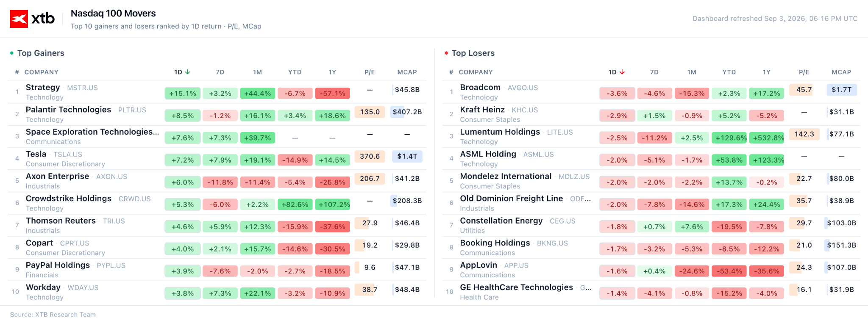Sort gainers table by YTD header
This screenshot has height=323, width=868.
tap(295, 72)
